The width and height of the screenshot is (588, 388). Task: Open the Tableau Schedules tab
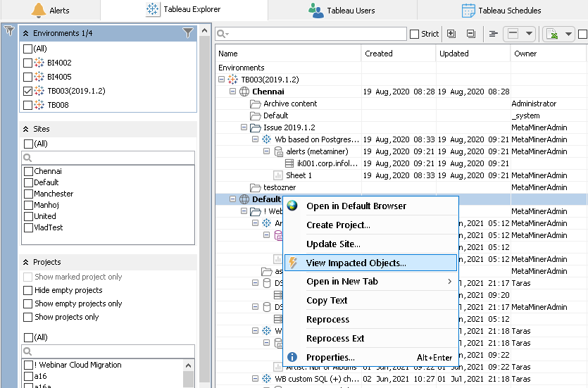502,10
